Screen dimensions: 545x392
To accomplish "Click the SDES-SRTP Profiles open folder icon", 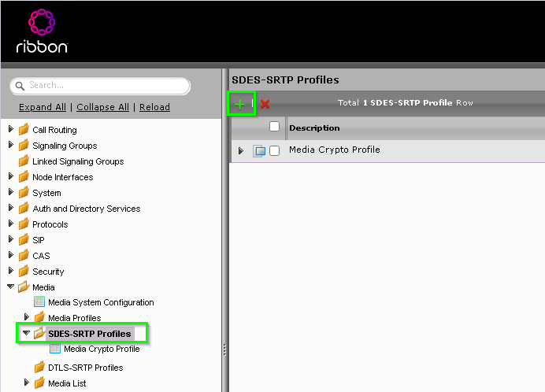I will 39,333.
